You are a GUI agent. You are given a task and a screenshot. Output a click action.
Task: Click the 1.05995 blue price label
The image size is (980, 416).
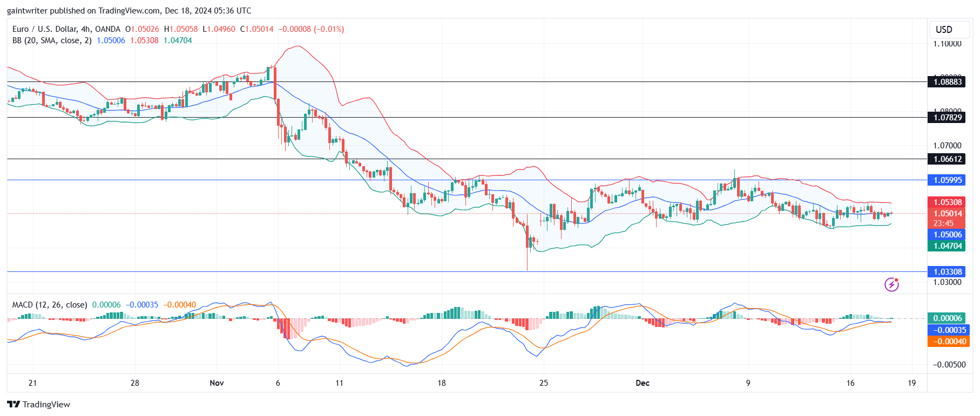pos(948,180)
